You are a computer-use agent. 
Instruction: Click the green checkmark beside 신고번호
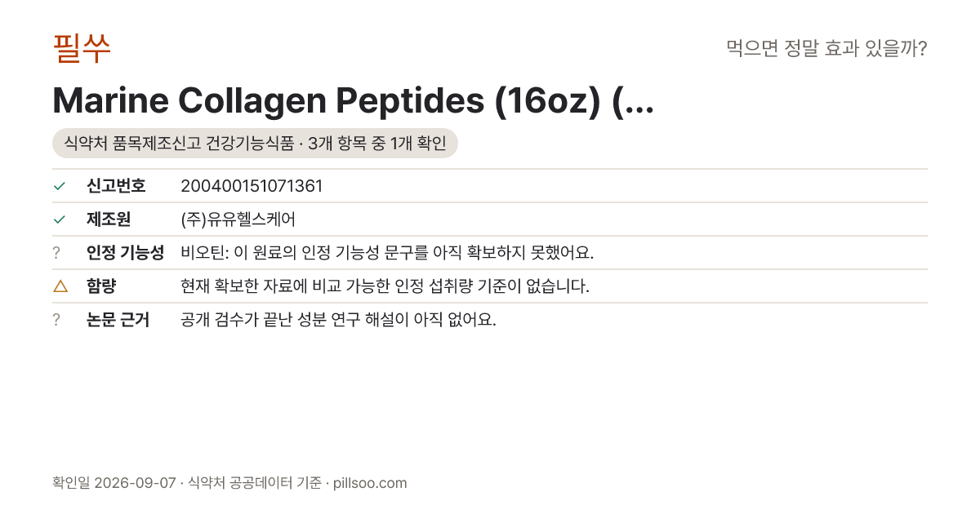point(59,186)
